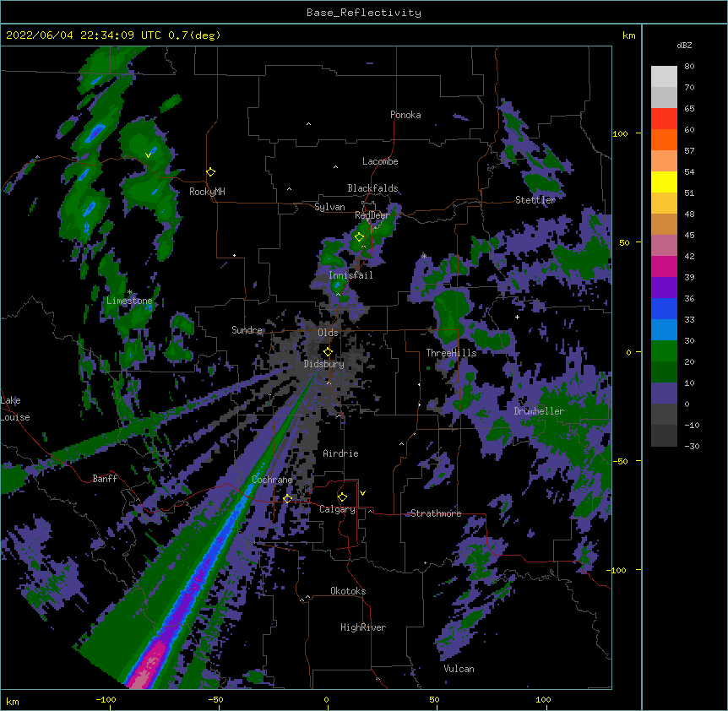728x711 pixels.
Task: Click the 65 value in the dBZ legend
Action: click(689, 109)
